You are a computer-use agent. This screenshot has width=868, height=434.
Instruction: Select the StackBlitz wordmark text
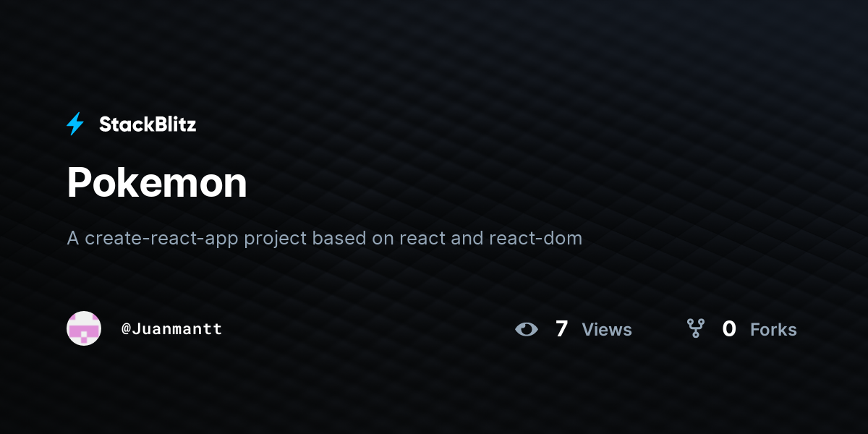pyautogui.click(x=148, y=124)
